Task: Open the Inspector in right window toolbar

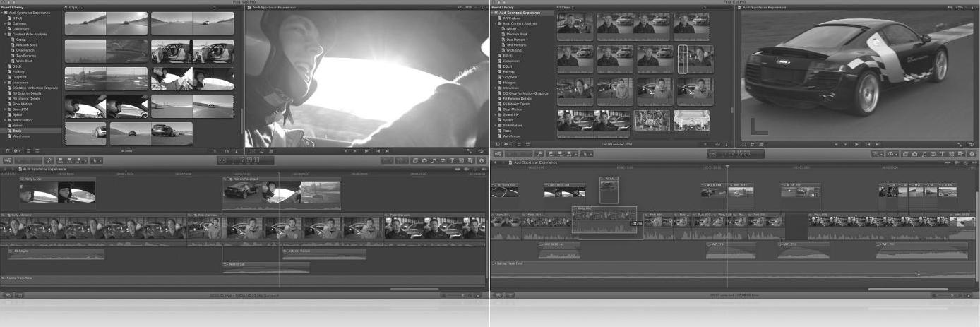Action: [972, 154]
